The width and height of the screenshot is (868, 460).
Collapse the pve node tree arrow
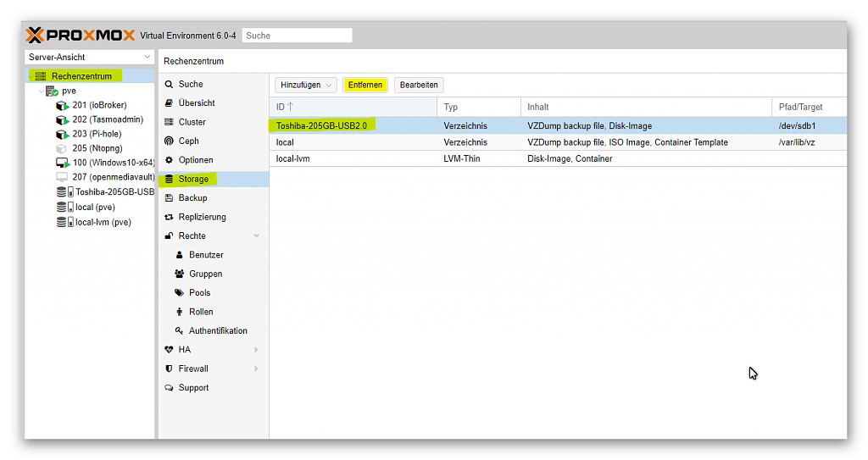coord(41,91)
